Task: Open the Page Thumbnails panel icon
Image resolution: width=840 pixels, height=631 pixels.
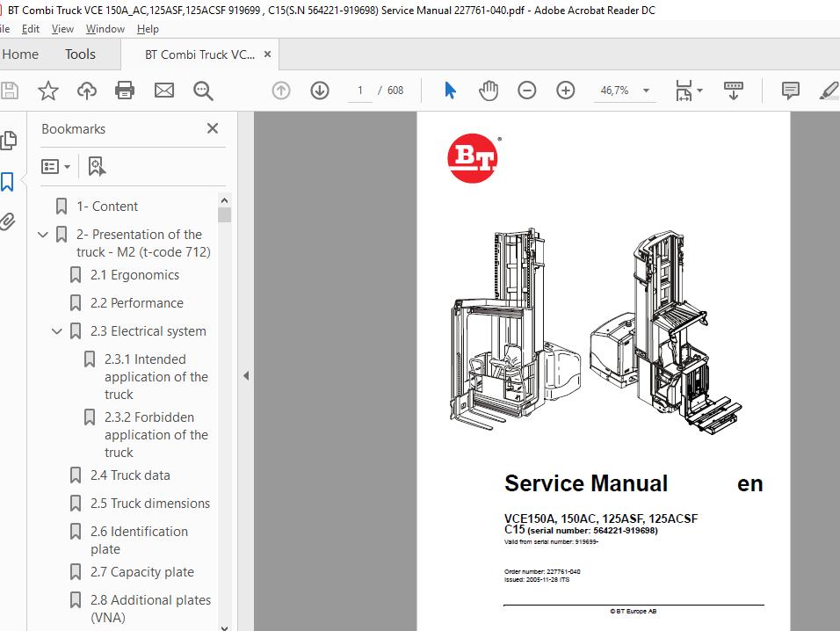Action: (x=9, y=141)
